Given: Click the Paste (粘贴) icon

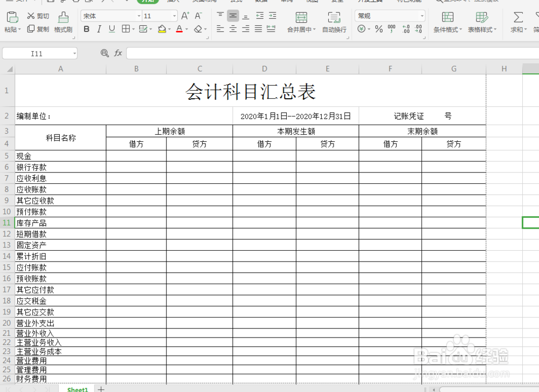Looking at the screenshot, I should coord(11,20).
